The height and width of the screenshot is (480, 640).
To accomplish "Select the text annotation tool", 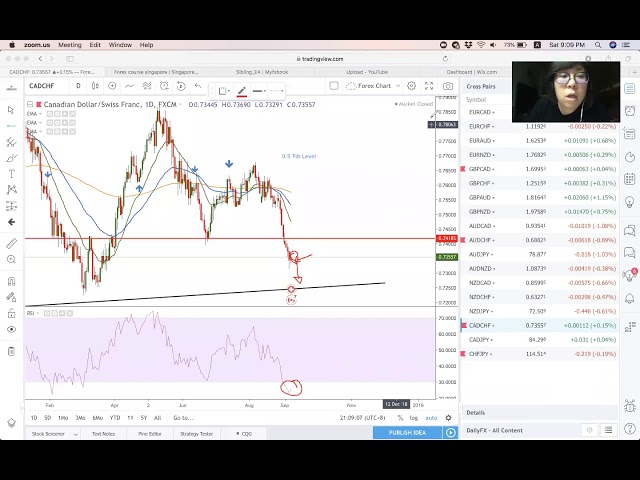I will click(x=12, y=174).
